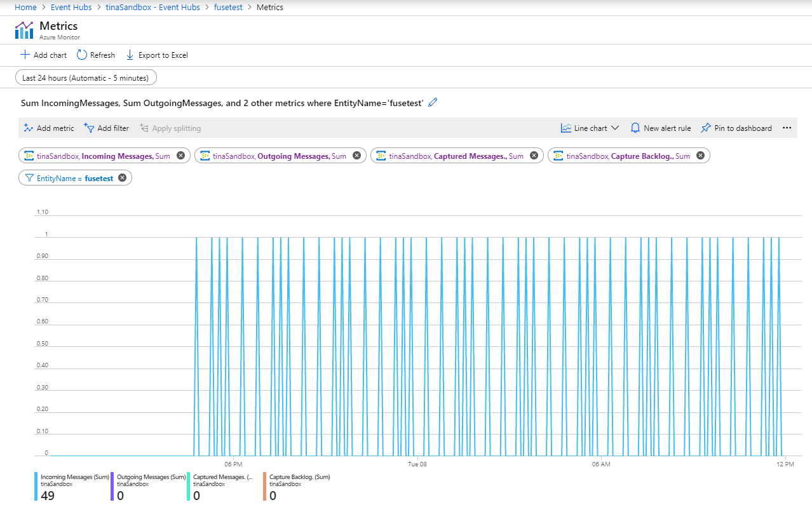Click the 12 PM x-axis label

click(x=785, y=464)
